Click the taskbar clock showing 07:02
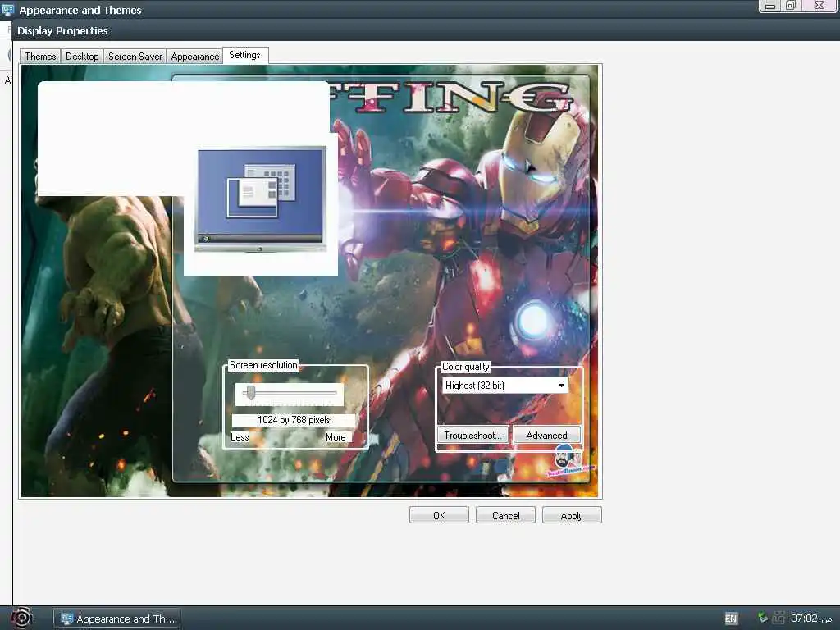Image resolution: width=840 pixels, height=630 pixels. point(811,619)
